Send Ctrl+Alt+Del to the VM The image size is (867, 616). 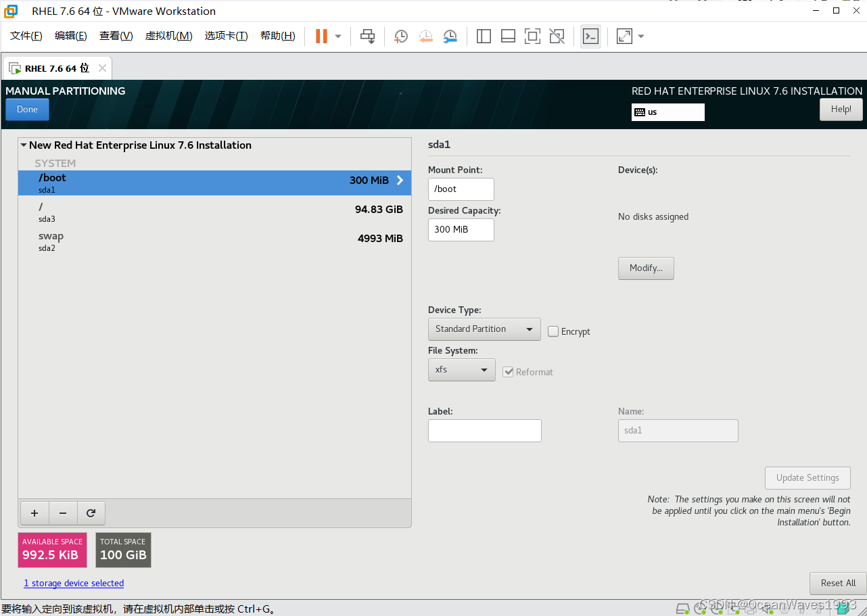coord(367,36)
